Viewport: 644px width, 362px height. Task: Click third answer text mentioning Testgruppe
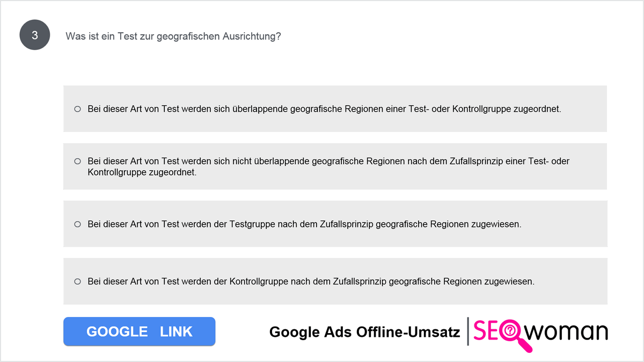coord(304,224)
